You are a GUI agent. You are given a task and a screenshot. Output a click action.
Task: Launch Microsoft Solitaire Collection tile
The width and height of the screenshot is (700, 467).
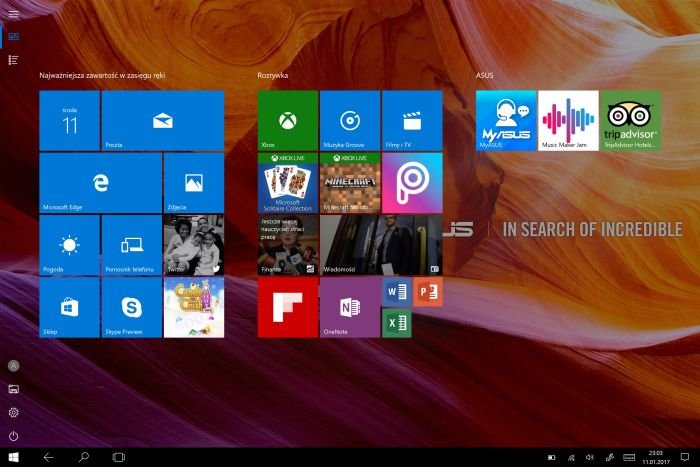pos(288,183)
